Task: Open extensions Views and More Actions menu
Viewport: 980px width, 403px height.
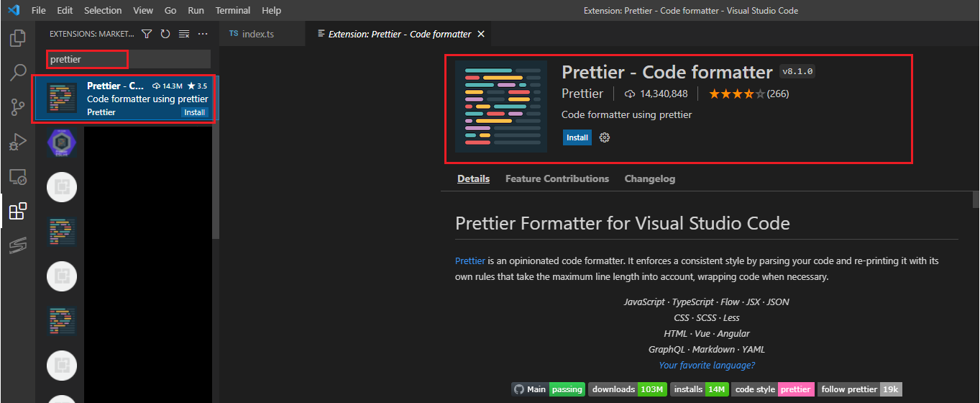Action: (203, 34)
